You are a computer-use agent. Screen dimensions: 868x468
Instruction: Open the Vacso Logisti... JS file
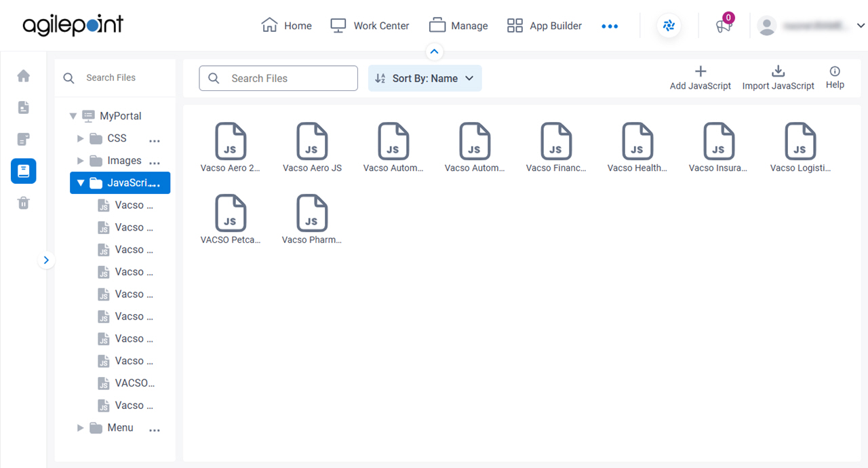click(x=800, y=148)
